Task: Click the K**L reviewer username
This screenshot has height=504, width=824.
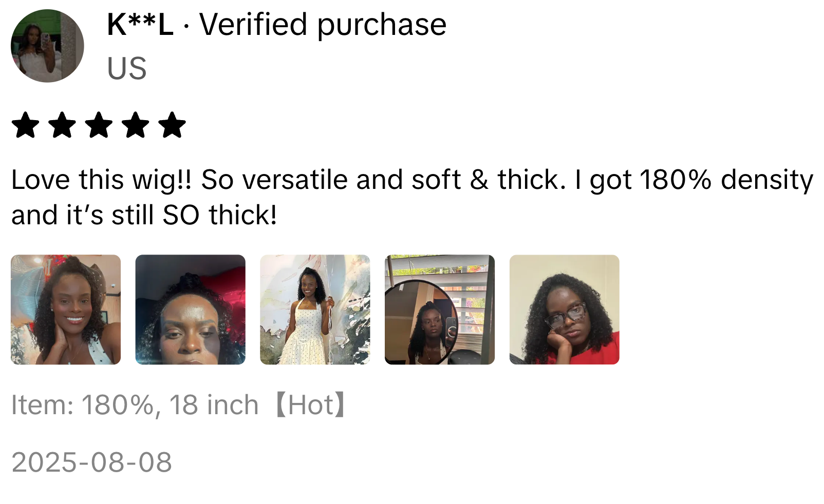Action: 140,25
